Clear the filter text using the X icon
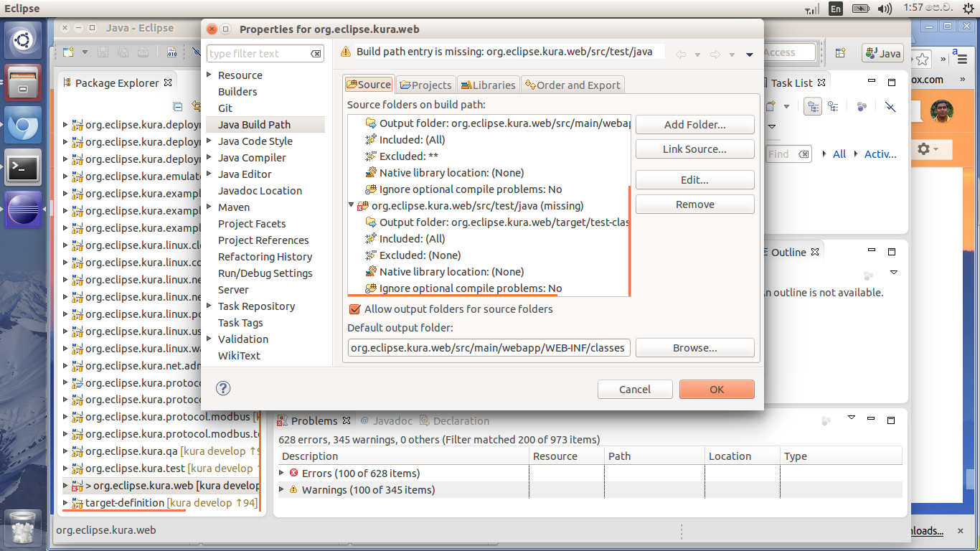The height and width of the screenshot is (551, 980). click(x=316, y=54)
